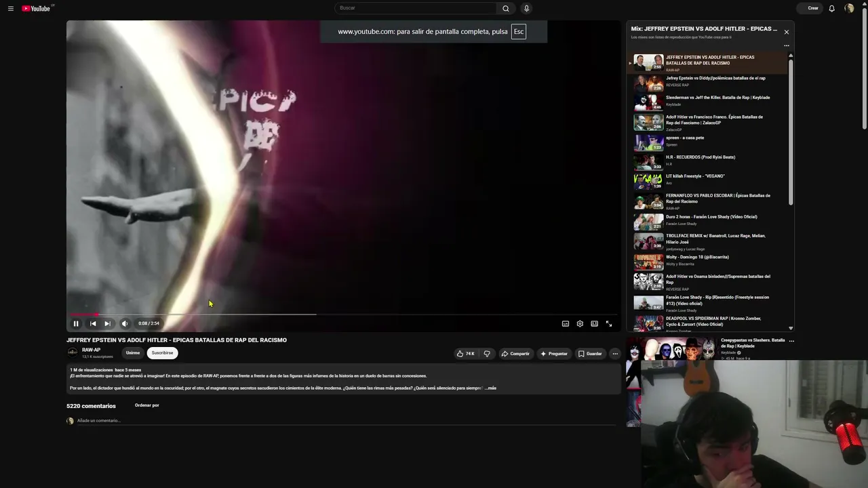Mute the video volume

coord(125,323)
